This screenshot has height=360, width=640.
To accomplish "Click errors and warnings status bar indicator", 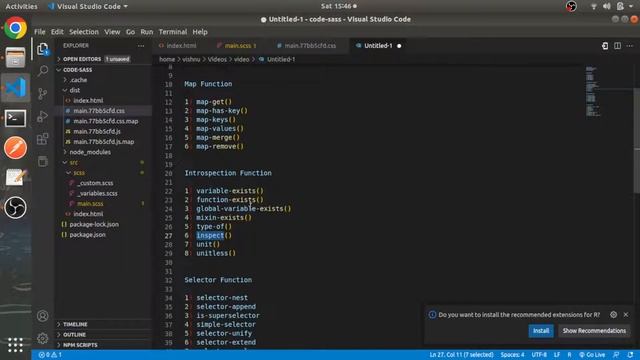I will pyautogui.click(x=50, y=355).
